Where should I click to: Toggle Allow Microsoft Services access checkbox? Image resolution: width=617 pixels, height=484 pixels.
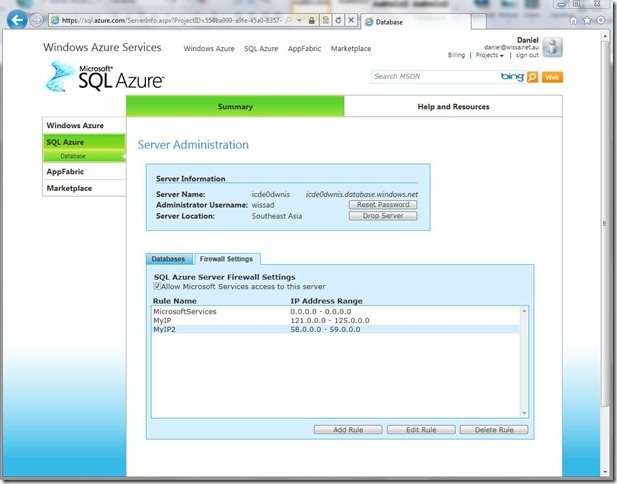click(157, 286)
